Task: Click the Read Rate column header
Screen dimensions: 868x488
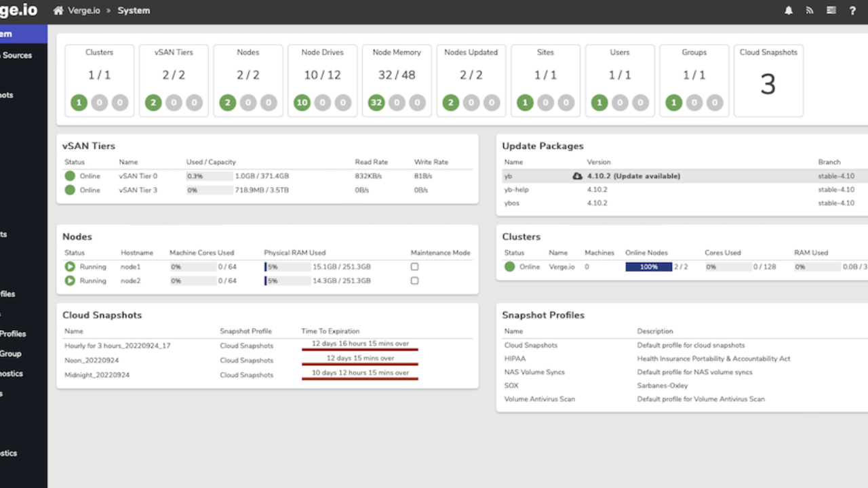Action: pyautogui.click(x=372, y=162)
